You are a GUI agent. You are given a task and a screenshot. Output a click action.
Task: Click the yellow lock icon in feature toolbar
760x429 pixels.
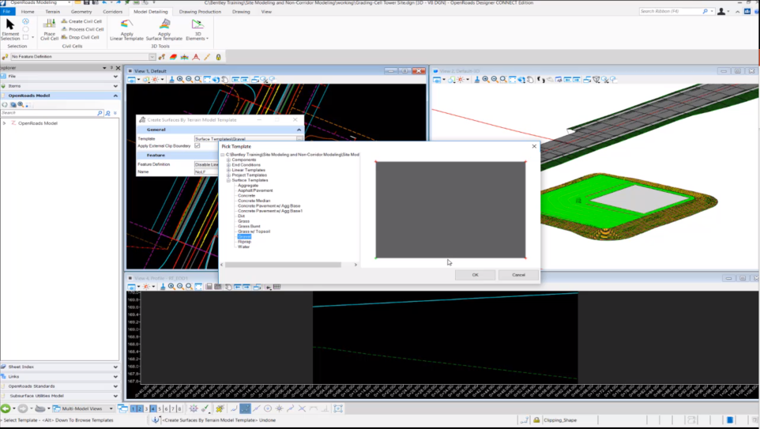pos(219,57)
